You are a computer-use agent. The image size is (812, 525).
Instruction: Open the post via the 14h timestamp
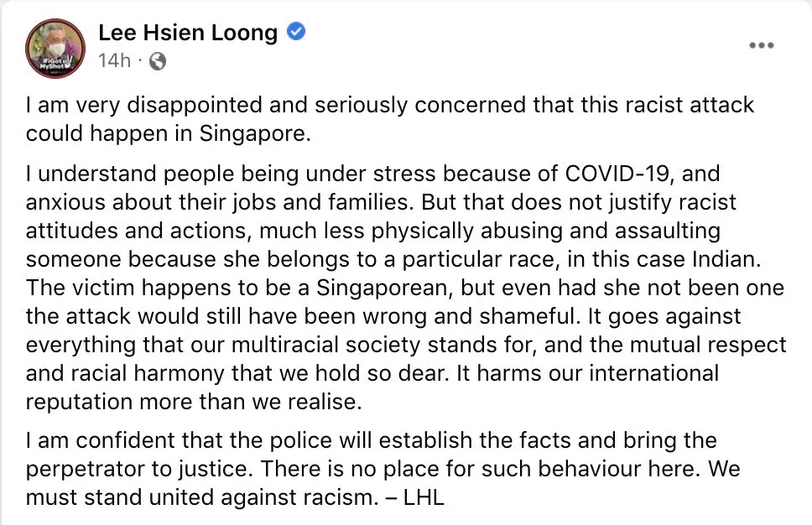[114, 61]
